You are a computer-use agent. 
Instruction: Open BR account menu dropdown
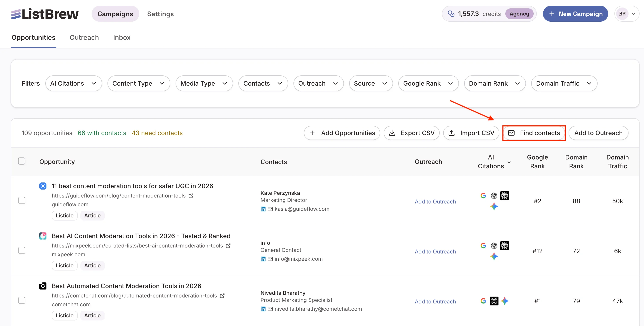(x=627, y=14)
